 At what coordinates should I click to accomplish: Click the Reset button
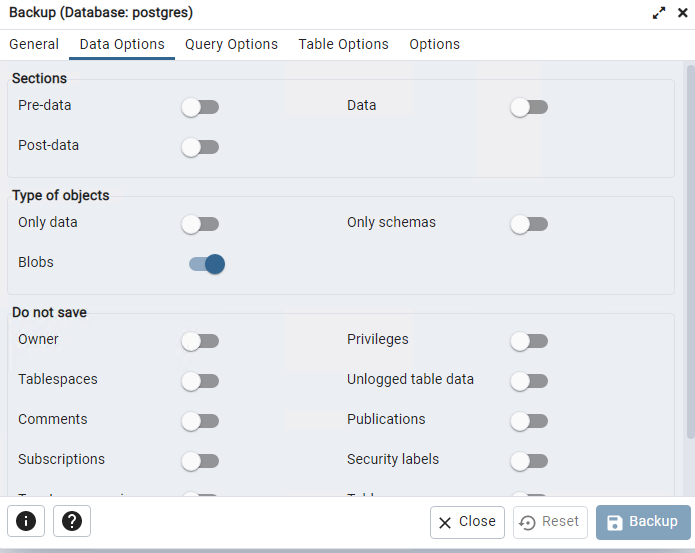550,522
